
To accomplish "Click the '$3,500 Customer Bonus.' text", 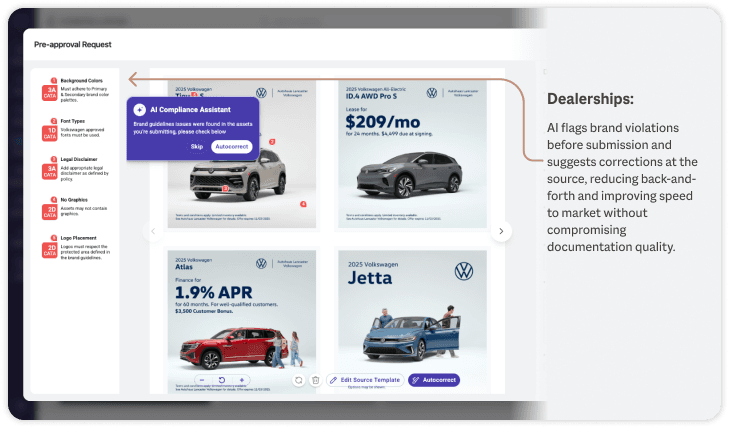I will pyautogui.click(x=204, y=311).
